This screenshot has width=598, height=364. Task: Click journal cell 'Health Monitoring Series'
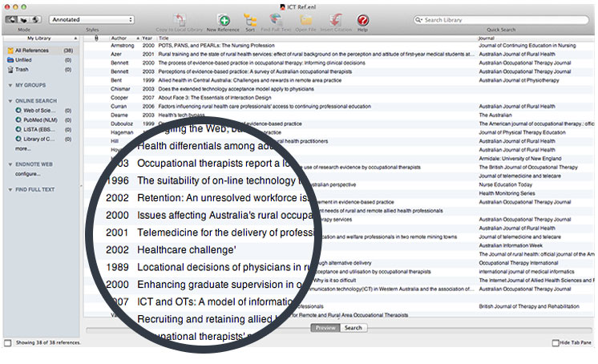point(507,193)
